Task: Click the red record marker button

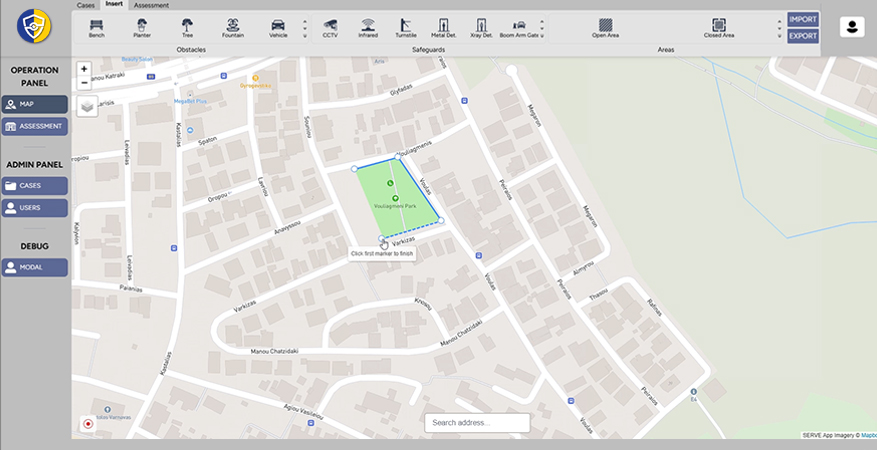Action: 88,423
